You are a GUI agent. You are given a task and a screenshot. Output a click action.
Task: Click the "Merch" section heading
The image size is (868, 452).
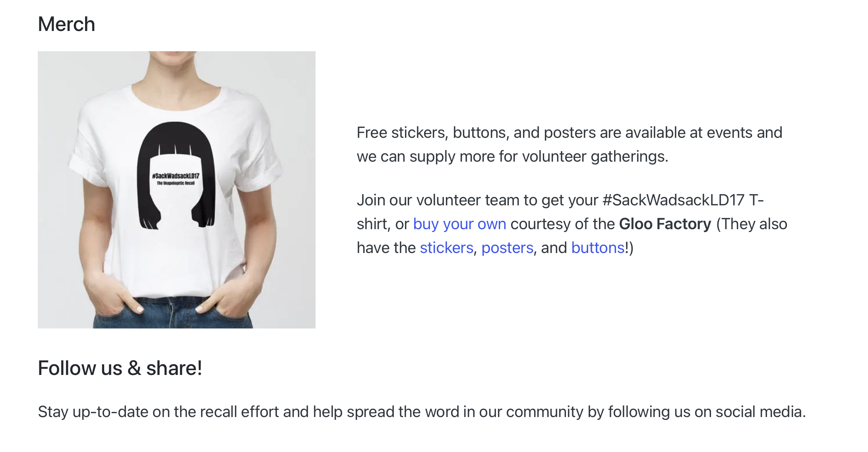[x=66, y=24]
